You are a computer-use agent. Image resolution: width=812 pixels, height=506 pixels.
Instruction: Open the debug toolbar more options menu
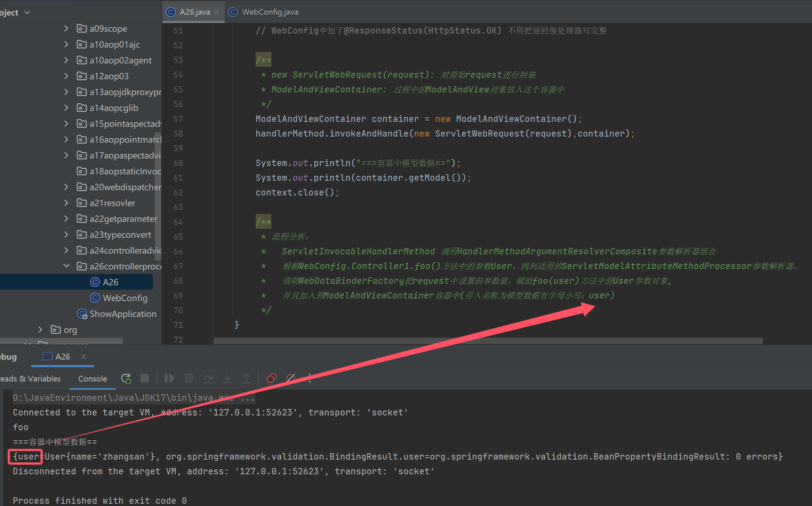(x=310, y=378)
